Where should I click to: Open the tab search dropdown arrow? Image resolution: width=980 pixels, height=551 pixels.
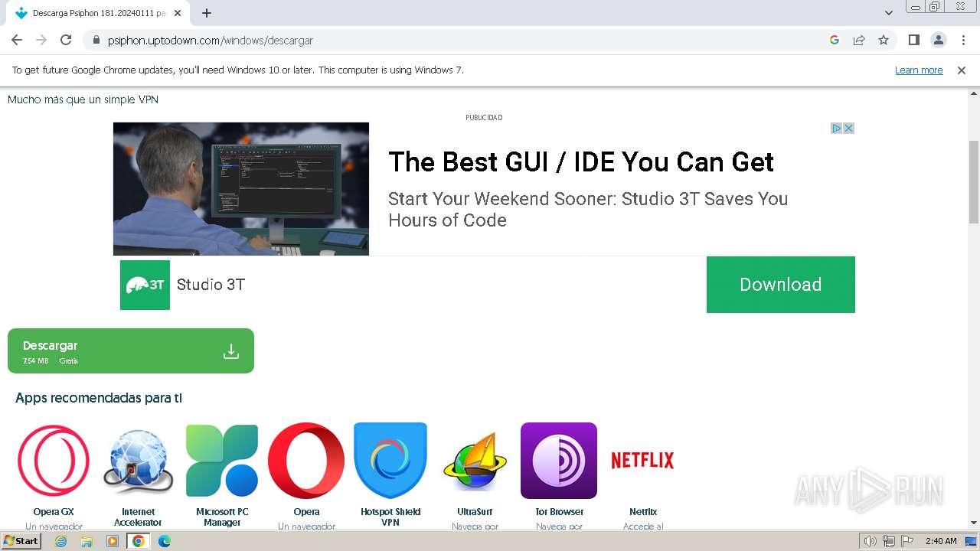[x=889, y=13]
